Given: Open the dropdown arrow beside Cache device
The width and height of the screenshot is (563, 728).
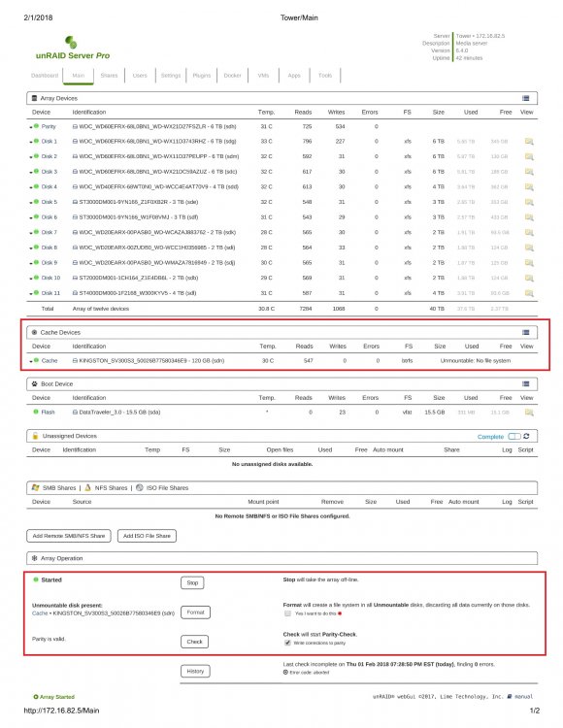Looking at the screenshot, I should click(x=31, y=361).
